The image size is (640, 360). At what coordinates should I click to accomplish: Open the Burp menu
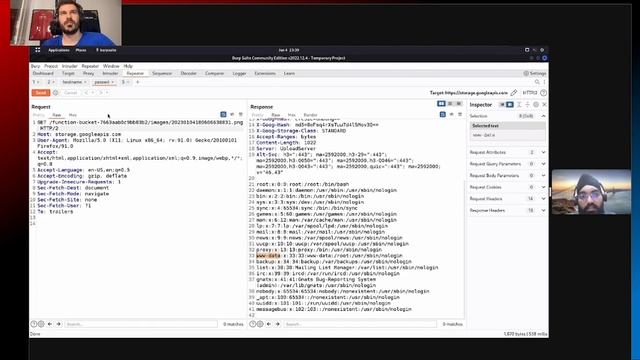point(36,66)
